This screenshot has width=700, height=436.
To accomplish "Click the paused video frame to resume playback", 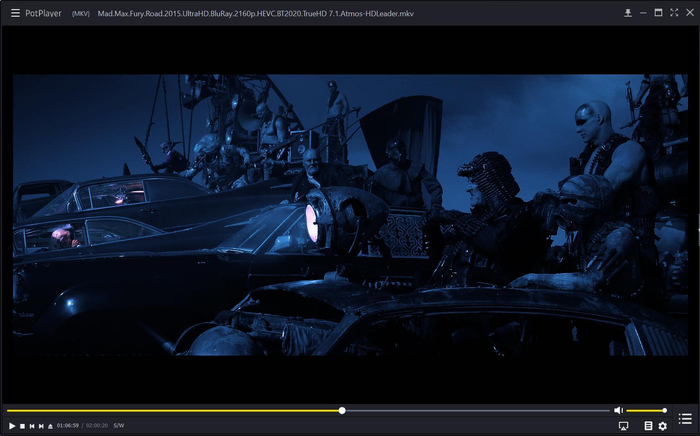I will coord(350,215).
